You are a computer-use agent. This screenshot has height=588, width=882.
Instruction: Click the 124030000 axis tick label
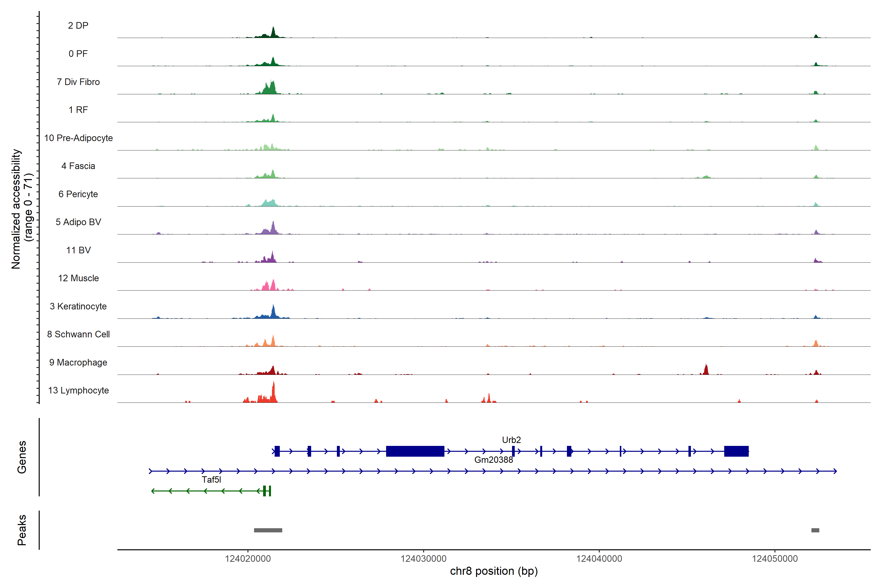[x=423, y=559]
